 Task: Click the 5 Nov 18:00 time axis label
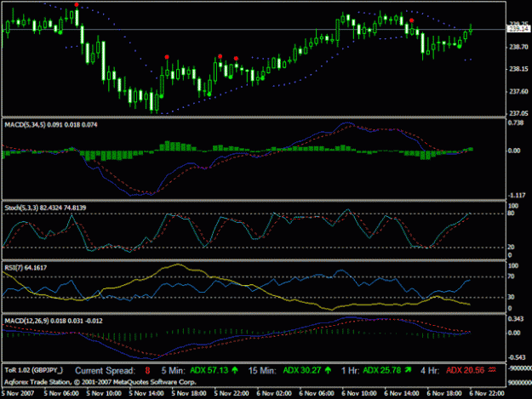[x=189, y=393]
